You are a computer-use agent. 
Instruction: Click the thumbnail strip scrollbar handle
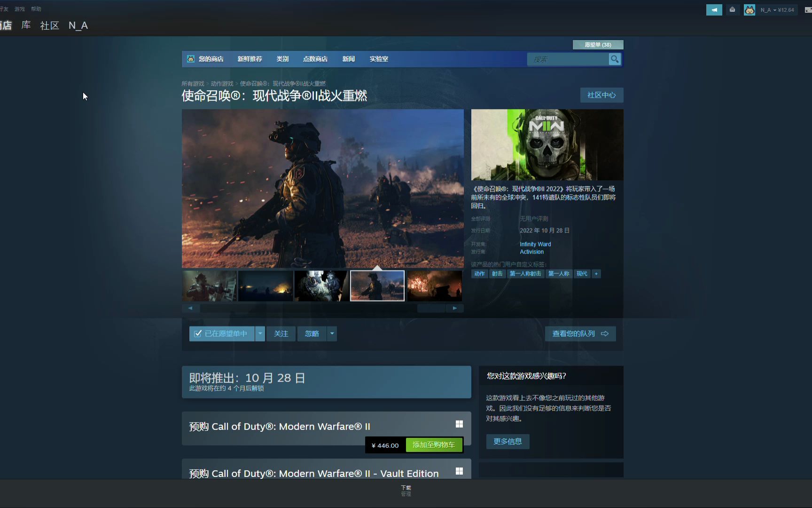click(x=431, y=308)
